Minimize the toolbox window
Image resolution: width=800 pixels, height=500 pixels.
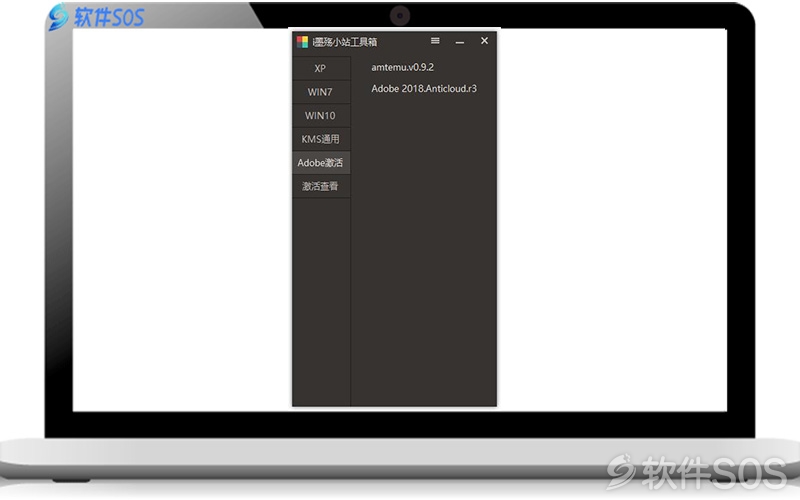tap(460, 42)
